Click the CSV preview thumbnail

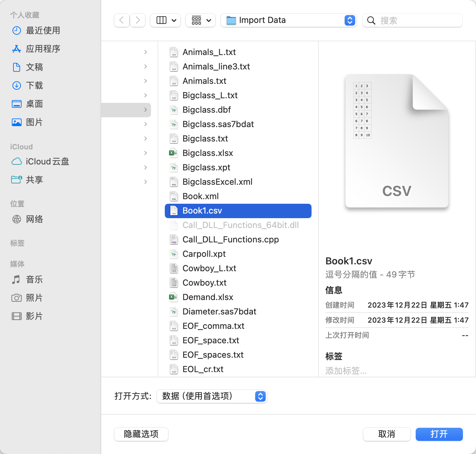(397, 141)
